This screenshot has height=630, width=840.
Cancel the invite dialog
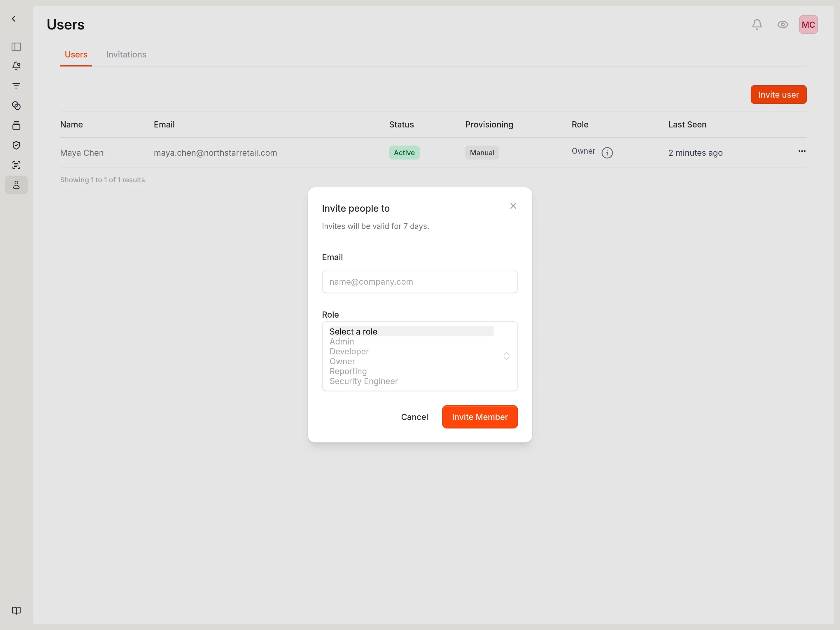click(414, 416)
